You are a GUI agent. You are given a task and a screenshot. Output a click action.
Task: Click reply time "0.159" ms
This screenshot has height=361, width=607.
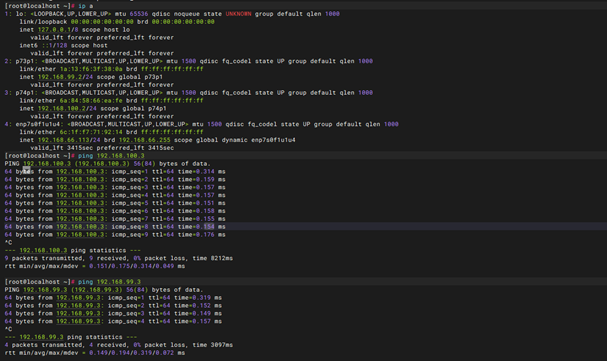205,180
